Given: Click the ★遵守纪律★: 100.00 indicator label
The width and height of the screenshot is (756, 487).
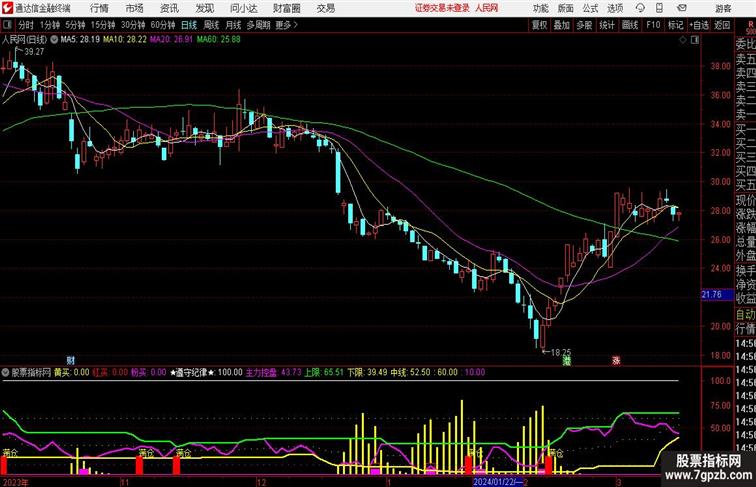Looking at the screenshot, I should click(206, 372).
